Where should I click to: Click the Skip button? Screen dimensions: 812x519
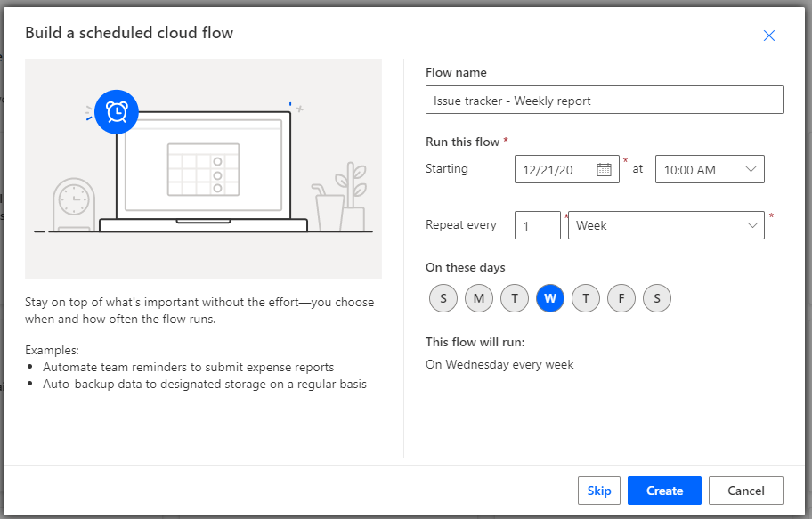[599, 490]
